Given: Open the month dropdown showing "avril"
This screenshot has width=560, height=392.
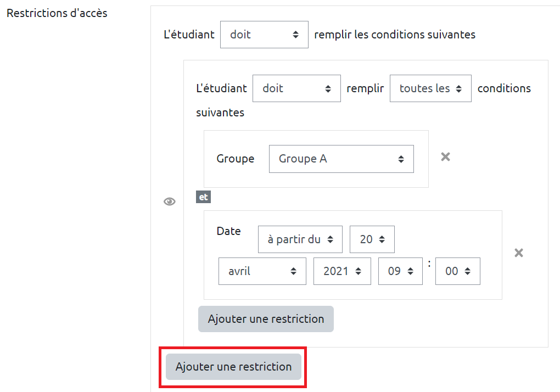Looking at the screenshot, I should pos(262,271).
